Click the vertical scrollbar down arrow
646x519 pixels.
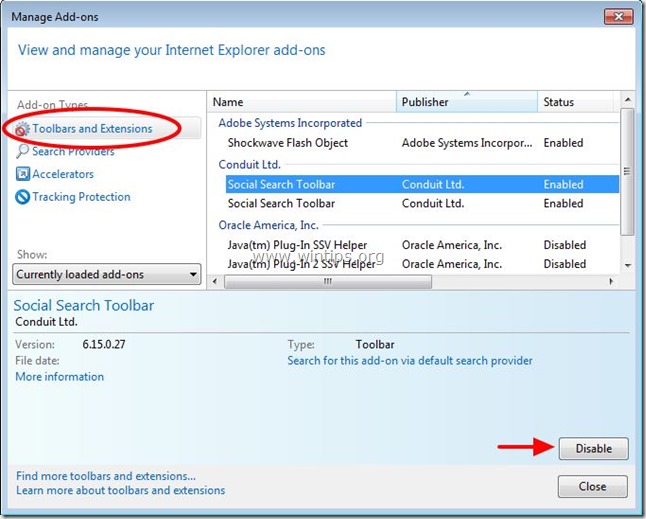(x=627, y=266)
